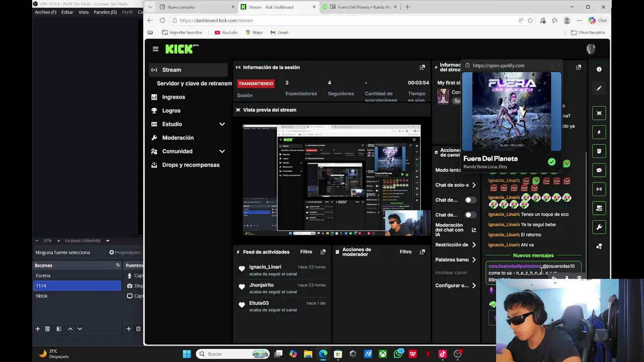Open the Vista menu in OBS
The image size is (644, 362).
(84, 12)
